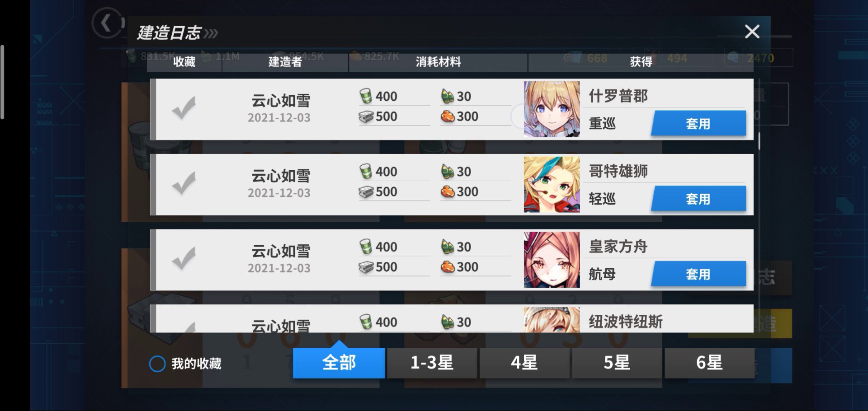Click the steel ingot icon in second row
Viewport: 868px width, 411px height.
366,192
